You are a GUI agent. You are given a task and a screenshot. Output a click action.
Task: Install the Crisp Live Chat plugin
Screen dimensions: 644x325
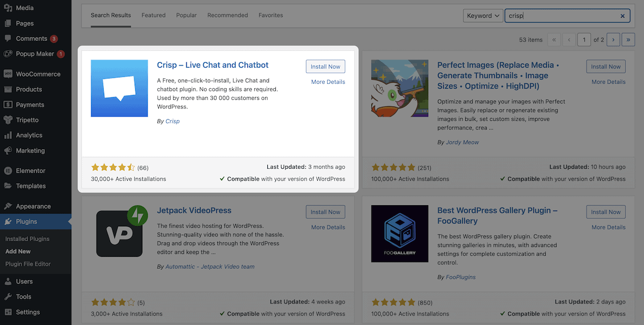pos(325,67)
